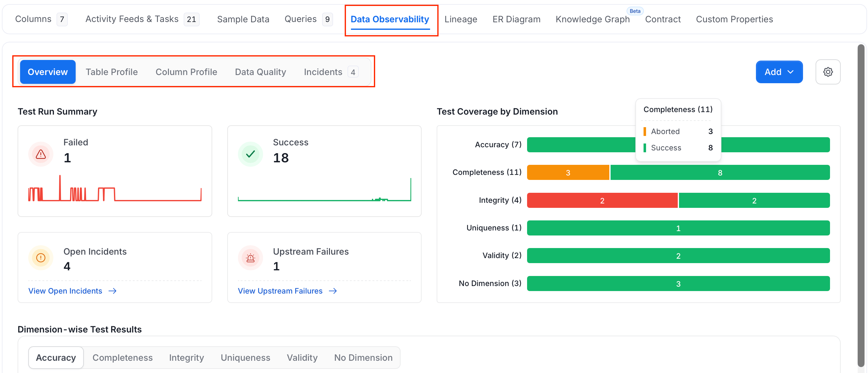Click arrow next to View Upstream Failures

point(333,291)
